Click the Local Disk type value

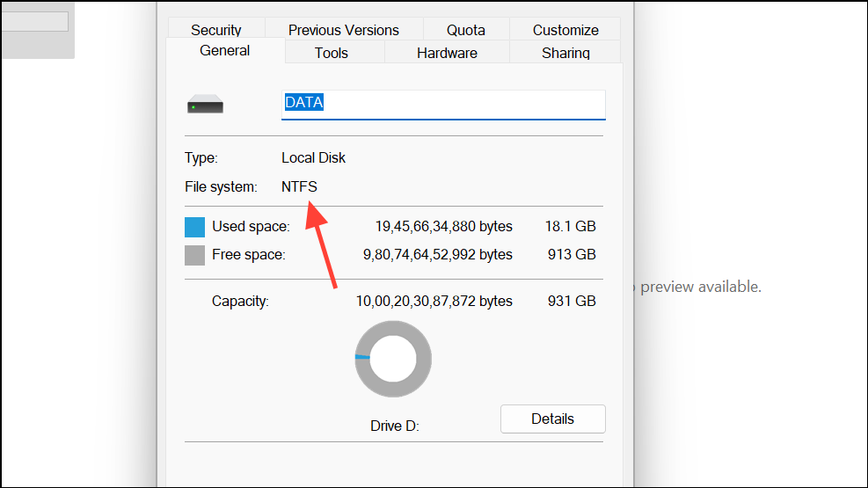[313, 158]
